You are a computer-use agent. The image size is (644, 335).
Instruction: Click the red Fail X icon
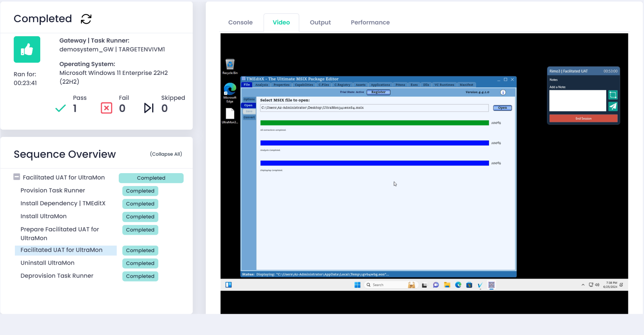106,108
